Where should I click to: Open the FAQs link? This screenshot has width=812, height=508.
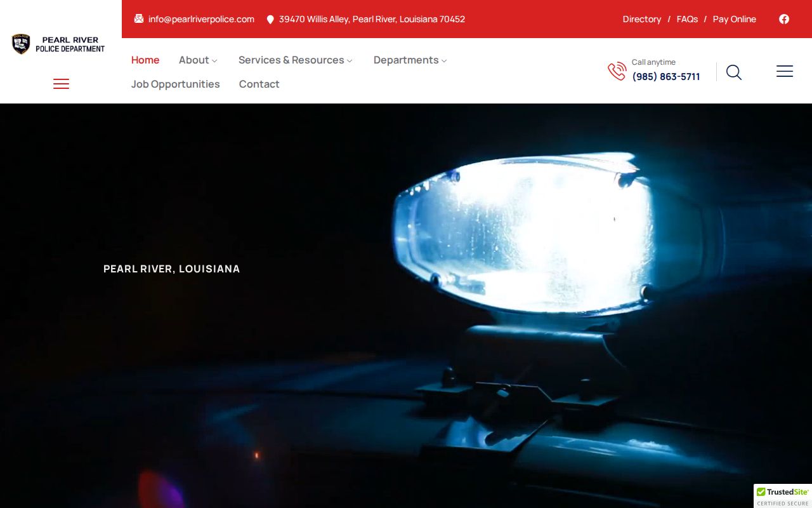click(687, 19)
